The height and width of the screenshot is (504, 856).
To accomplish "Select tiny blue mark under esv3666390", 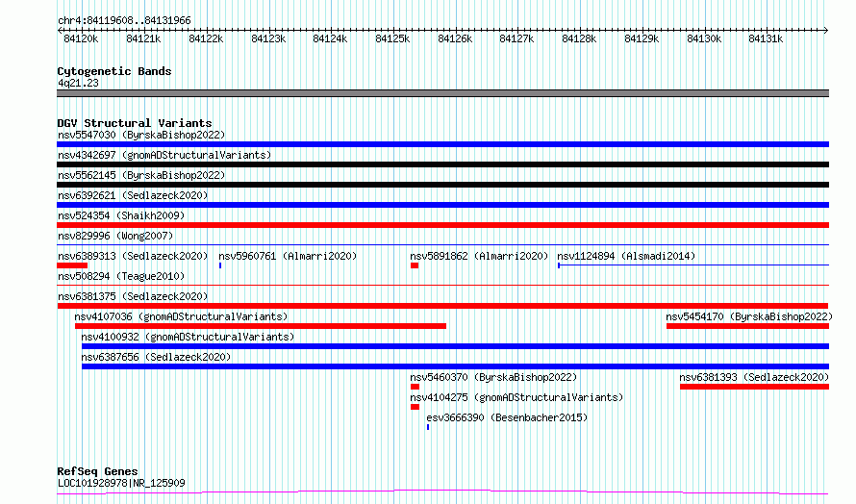I will (x=428, y=428).
